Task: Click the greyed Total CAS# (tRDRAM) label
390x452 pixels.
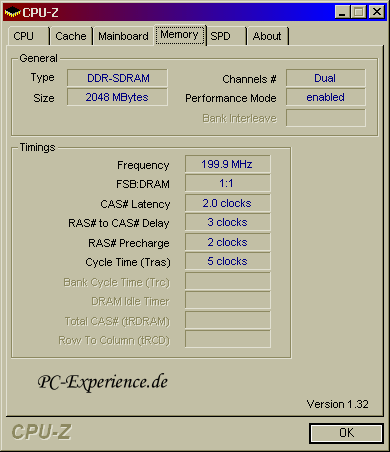Action: point(117,321)
